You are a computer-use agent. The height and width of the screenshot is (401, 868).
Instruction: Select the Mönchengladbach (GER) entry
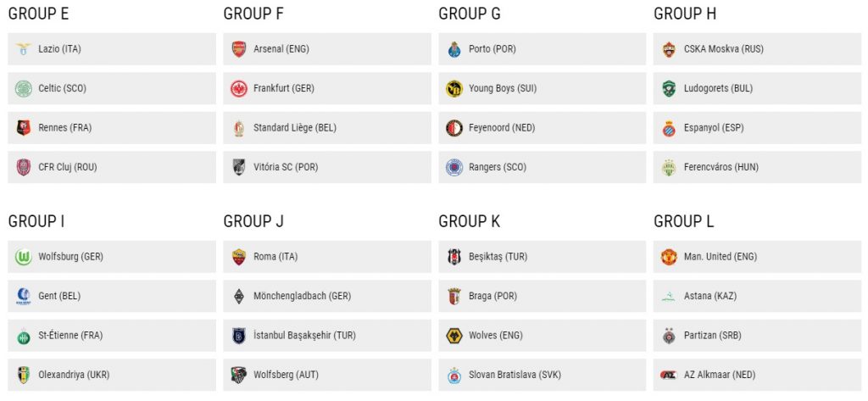tap(327, 297)
